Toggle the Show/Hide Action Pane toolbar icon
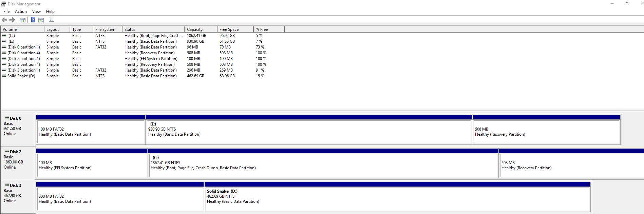 coord(41,20)
